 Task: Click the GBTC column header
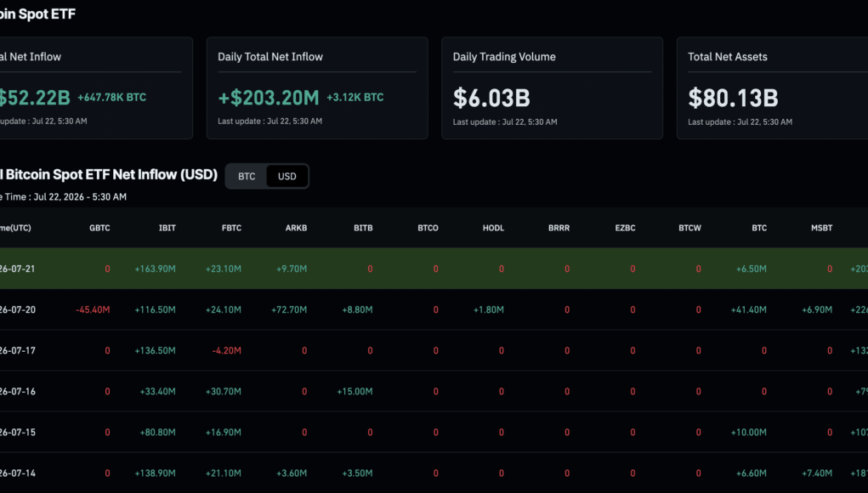click(99, 228)
